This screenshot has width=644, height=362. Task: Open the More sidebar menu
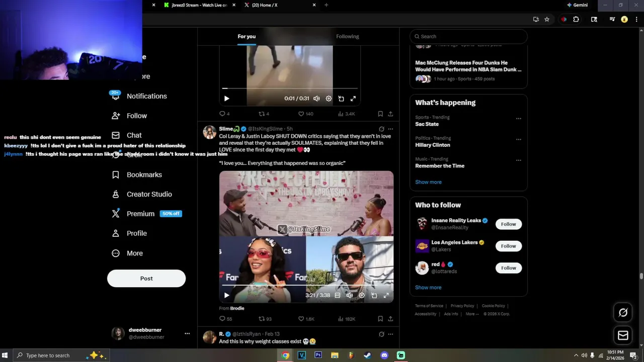[x=128, y=253]
